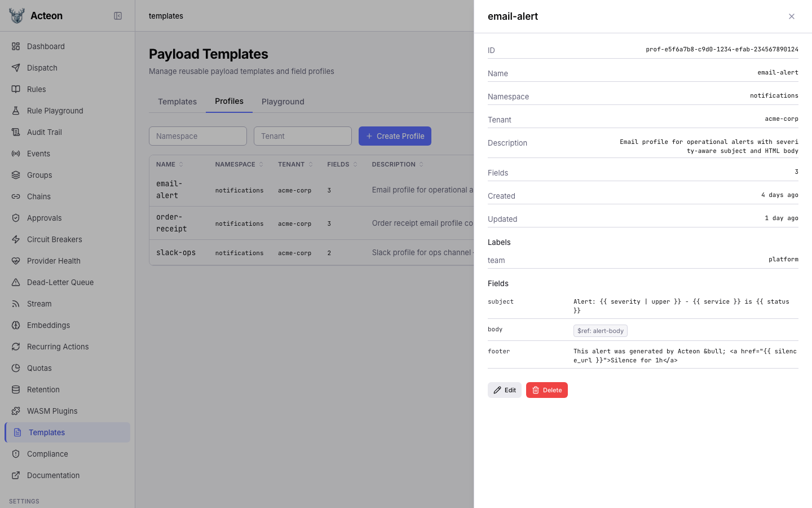Select Embeddings in the sidebar
Screen dimensions: 812x508
(x=48, y=325)
